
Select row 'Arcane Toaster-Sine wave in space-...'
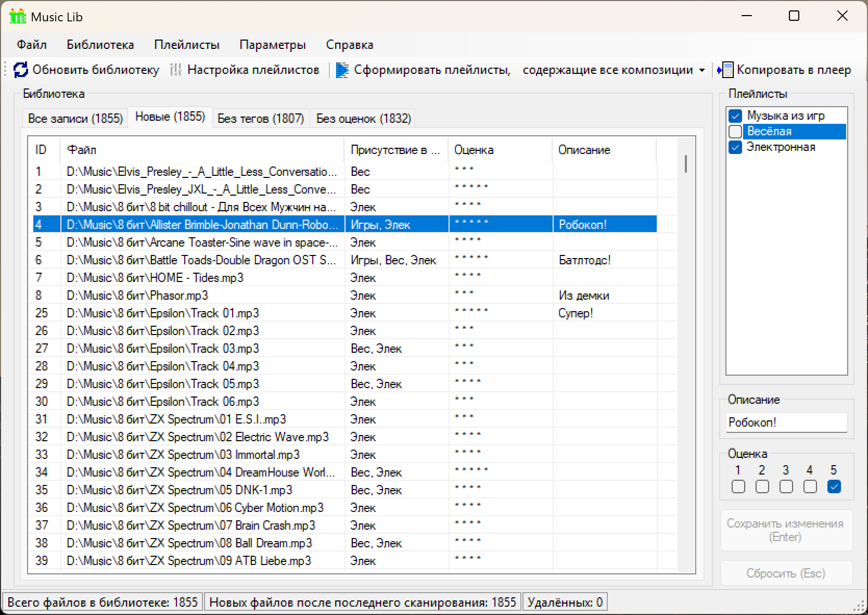coord(344,242)
